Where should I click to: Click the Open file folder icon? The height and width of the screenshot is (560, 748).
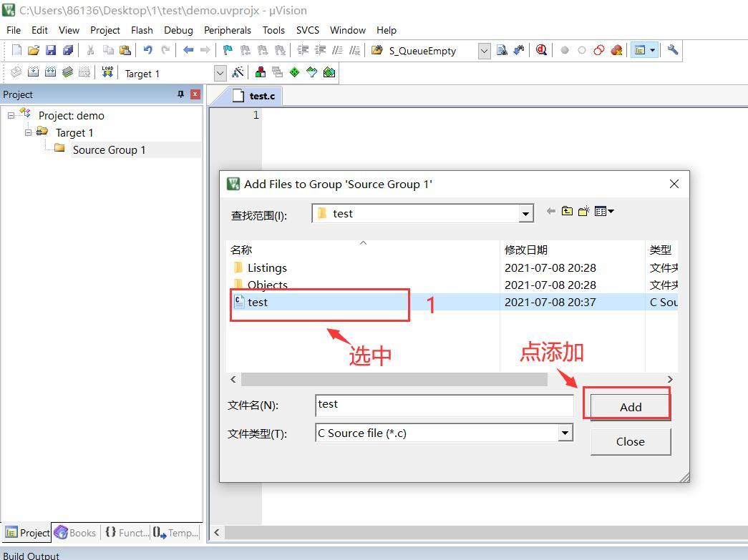pyautogui.click(x=34, y=50)
